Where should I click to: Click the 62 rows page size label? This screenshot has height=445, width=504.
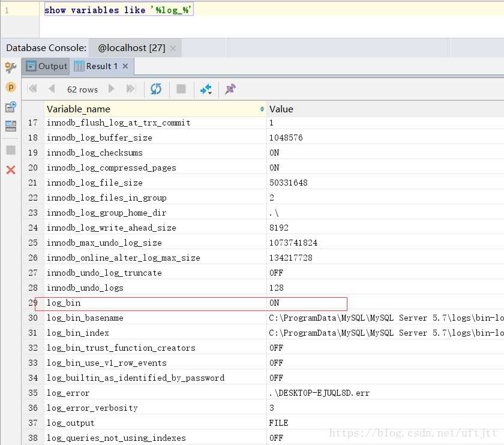pyautogui.click(x=82, y=89)
